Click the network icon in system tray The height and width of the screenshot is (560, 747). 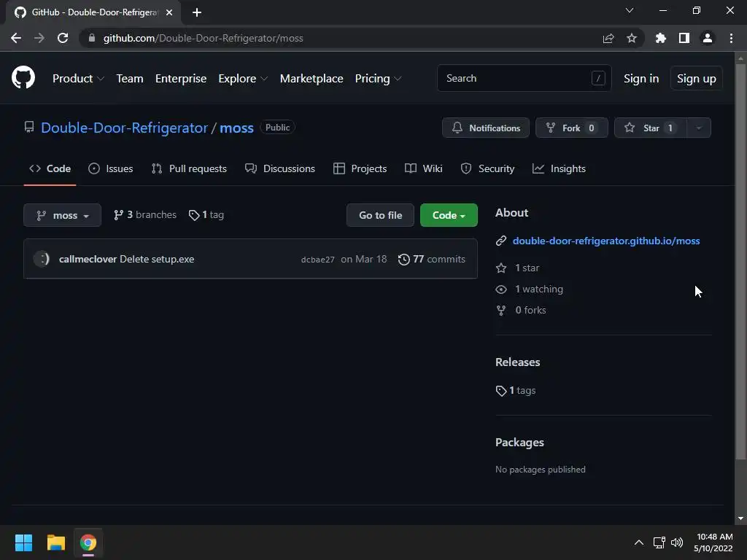[x=659, y=542]
